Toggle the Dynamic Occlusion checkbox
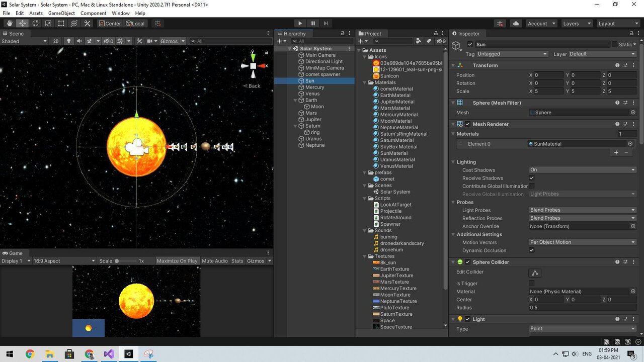 pos(532,250)
